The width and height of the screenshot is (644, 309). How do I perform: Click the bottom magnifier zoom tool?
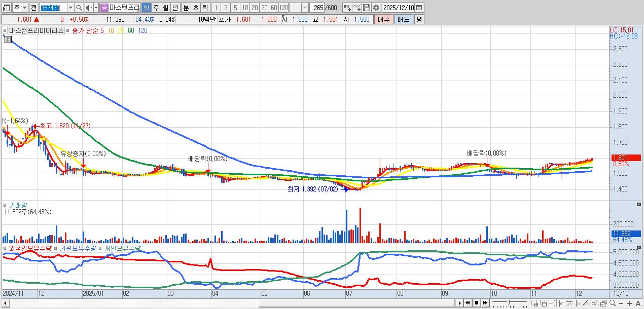pos(613,303)
